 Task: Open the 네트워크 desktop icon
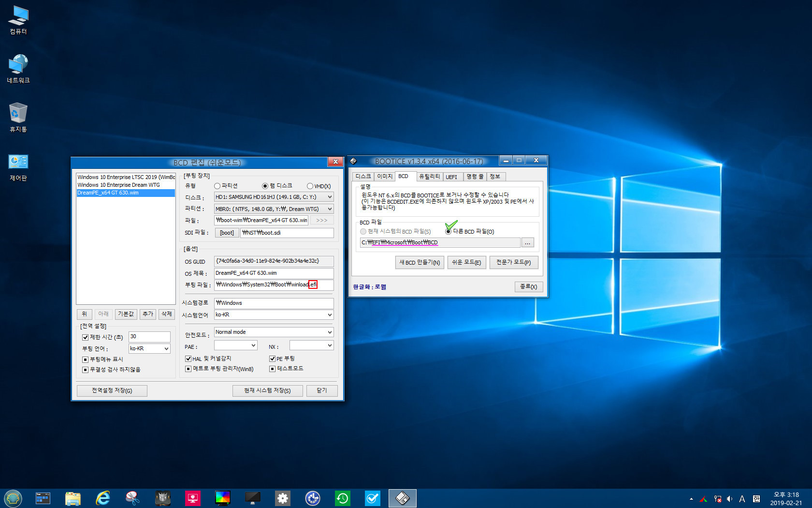pyautogui.click(x=18, y=69)
